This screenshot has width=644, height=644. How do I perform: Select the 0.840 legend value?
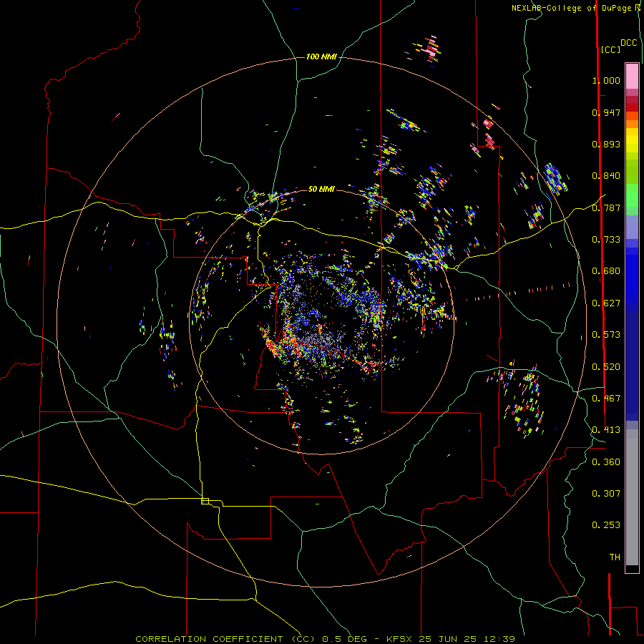pyautogui.click(x=606, y=176)
